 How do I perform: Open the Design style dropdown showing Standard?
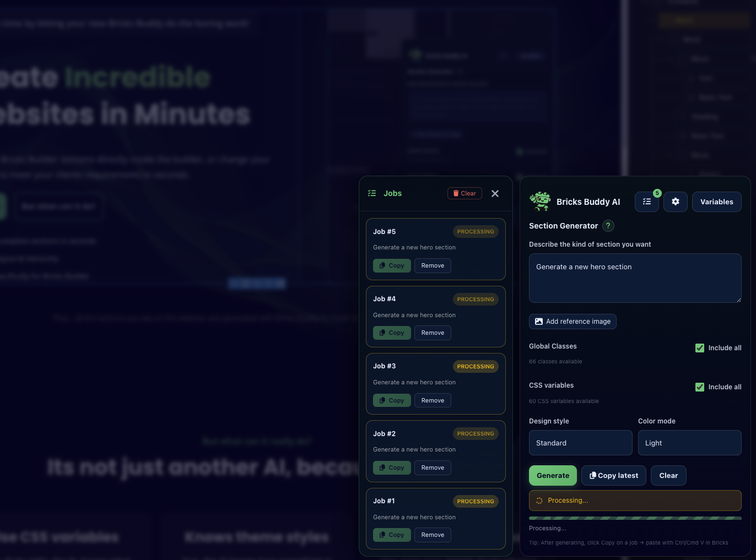click(x=580, y=443)
